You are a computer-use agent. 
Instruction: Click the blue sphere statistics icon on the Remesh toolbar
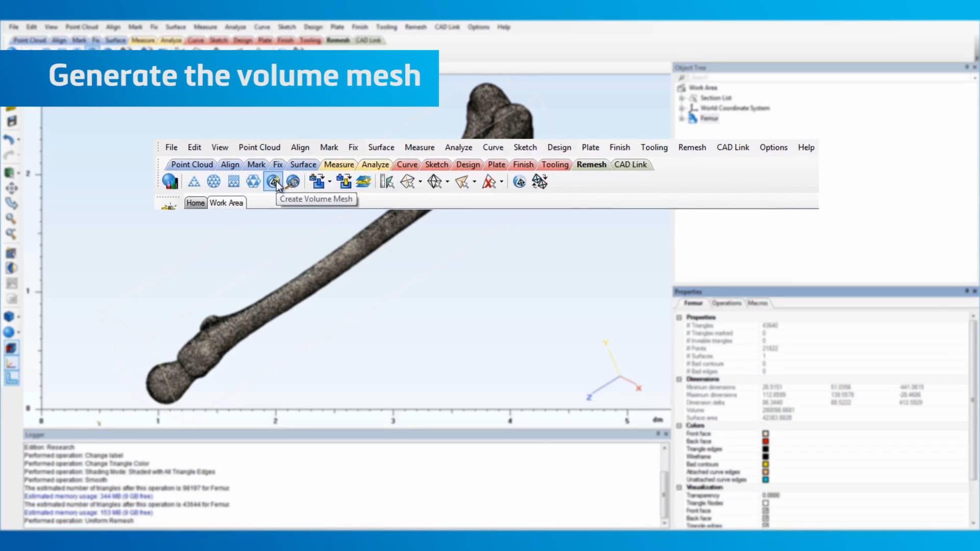tap(169, 181)
